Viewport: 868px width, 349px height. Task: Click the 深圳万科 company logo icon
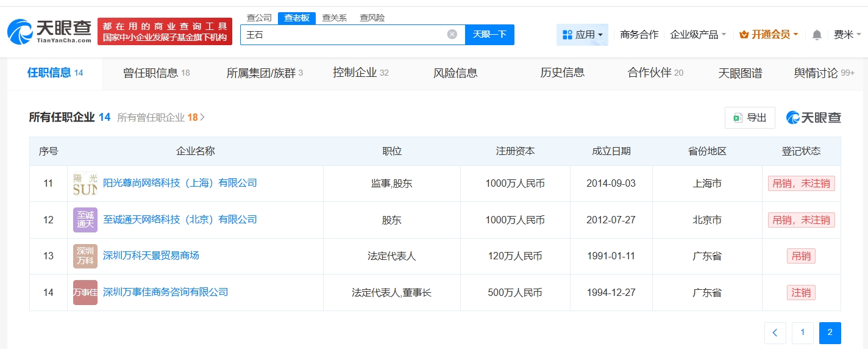tap(85, 256)
